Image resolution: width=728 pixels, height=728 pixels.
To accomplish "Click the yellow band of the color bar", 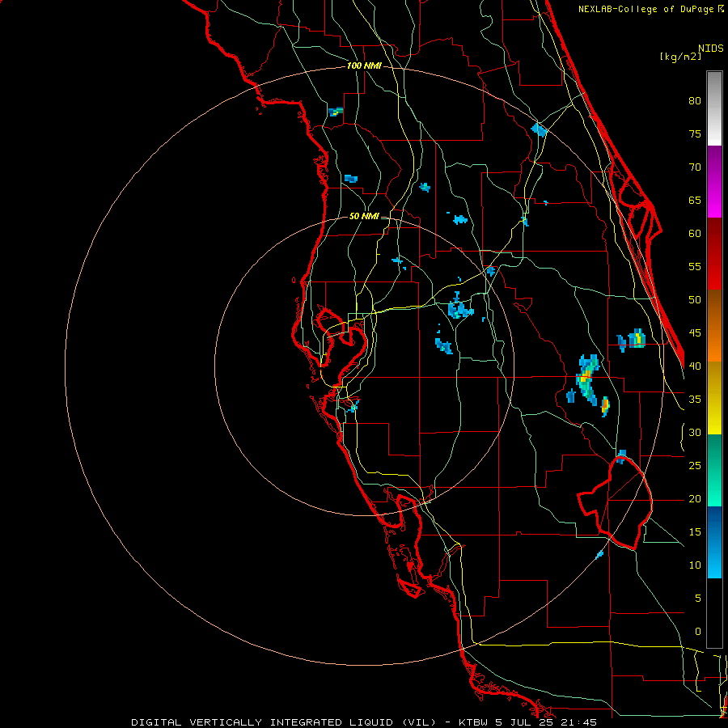I will (714, 398).
